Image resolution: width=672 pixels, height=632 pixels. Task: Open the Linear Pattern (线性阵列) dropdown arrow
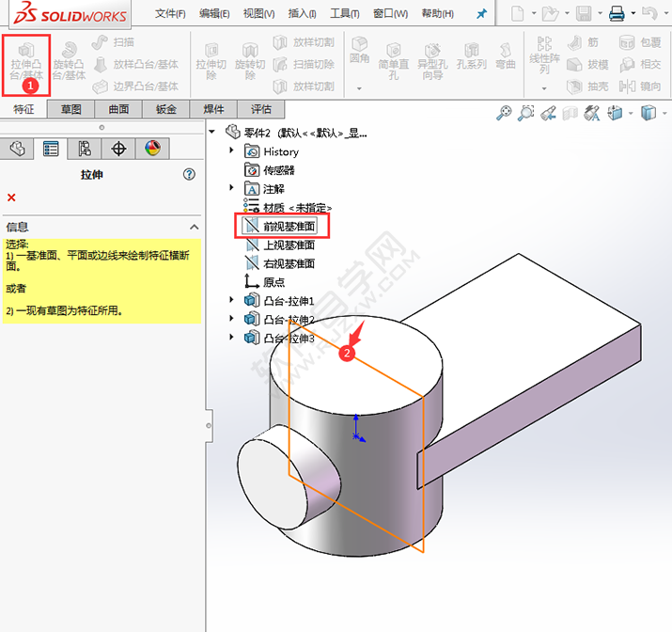(544, 88)
